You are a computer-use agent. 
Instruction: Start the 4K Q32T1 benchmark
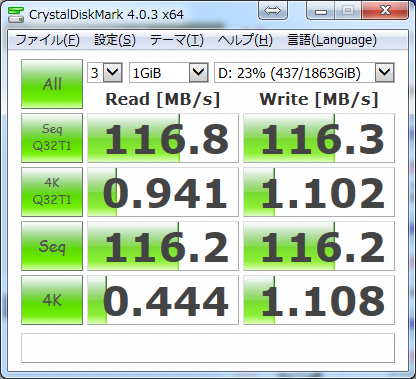coord(52,192)
